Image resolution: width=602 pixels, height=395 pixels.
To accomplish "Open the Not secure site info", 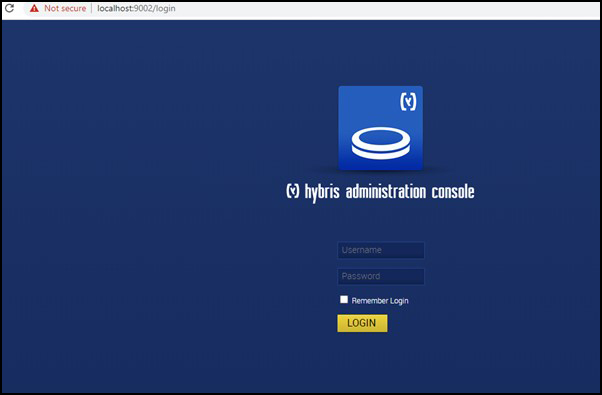I will pyautogui.click(x=65, y=8).
